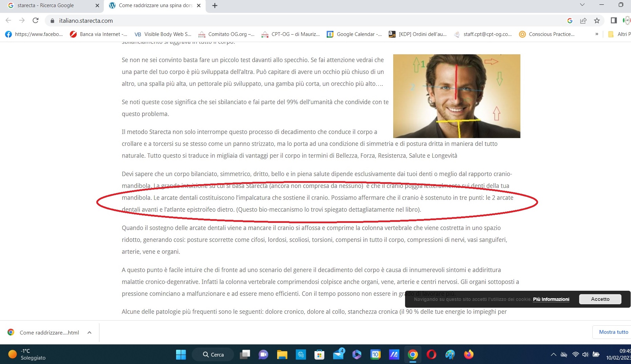631x364 pixels.
Task: Open the side panel icon
Action: coord(614,20)
